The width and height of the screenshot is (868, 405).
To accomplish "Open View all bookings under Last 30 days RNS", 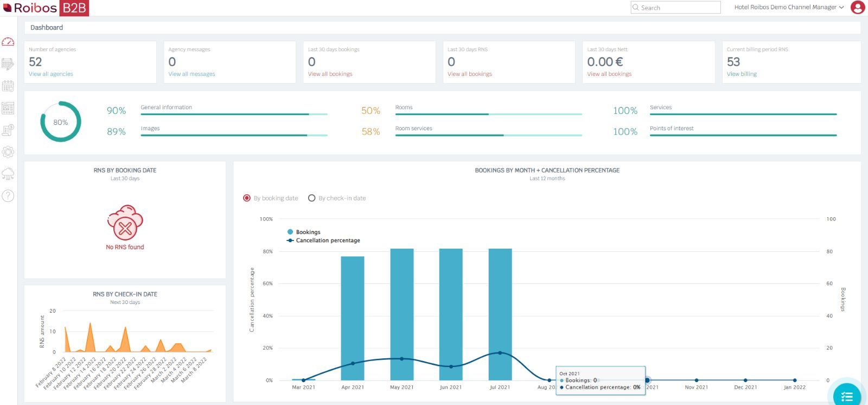I will [x=470, y=74].
